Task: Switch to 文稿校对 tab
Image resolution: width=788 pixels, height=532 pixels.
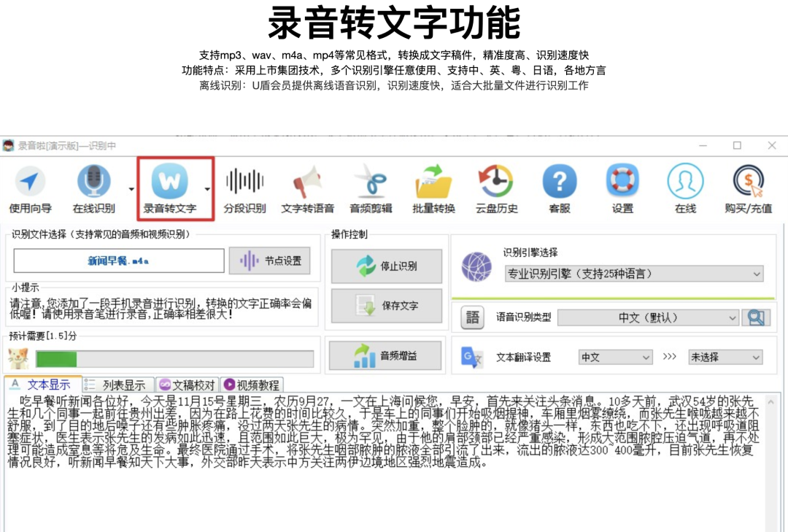Action: (x=187, y=385)
